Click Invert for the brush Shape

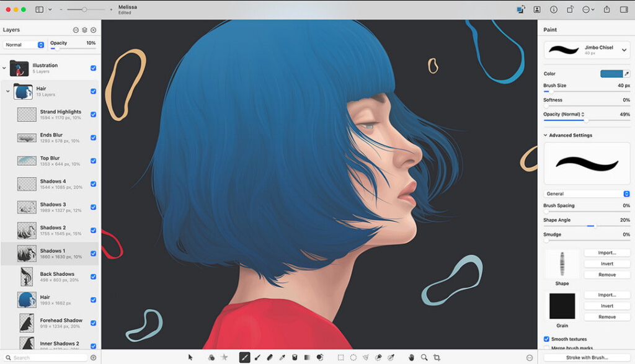(x=607, y=264)
